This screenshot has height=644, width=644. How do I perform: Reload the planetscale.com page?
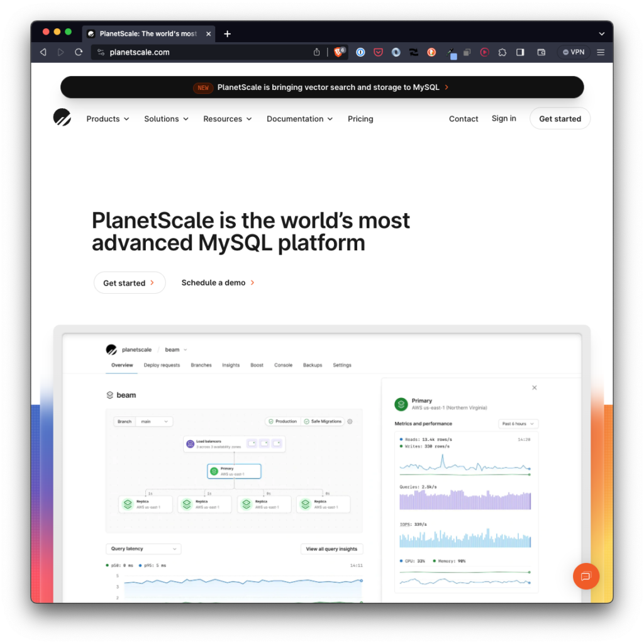[79, 52]
